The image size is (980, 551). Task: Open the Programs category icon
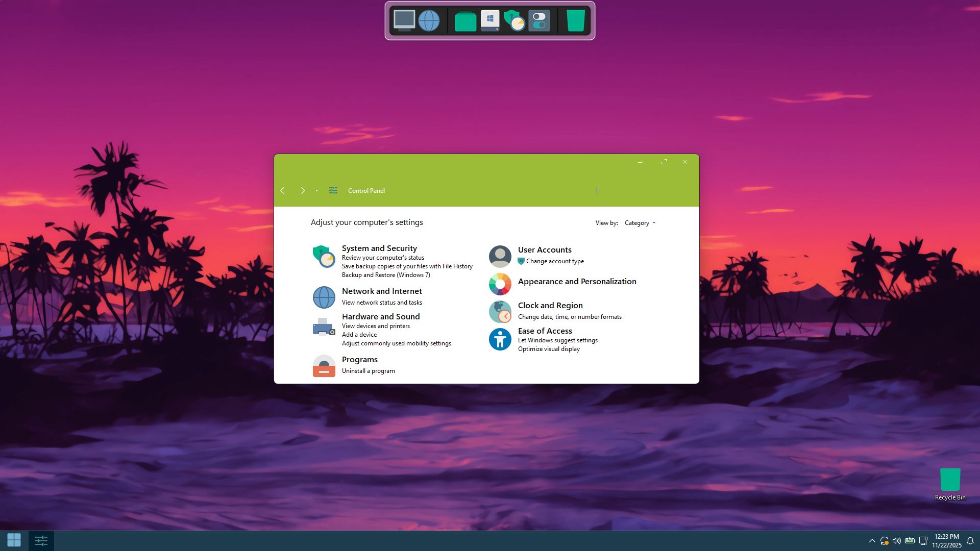coord(324,366)
